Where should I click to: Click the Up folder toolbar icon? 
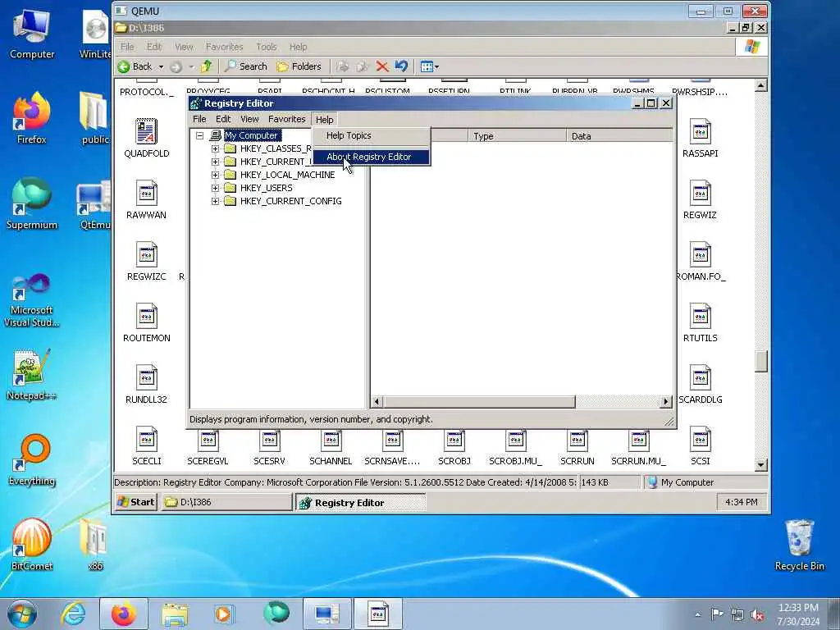click(x=206, y=66)
